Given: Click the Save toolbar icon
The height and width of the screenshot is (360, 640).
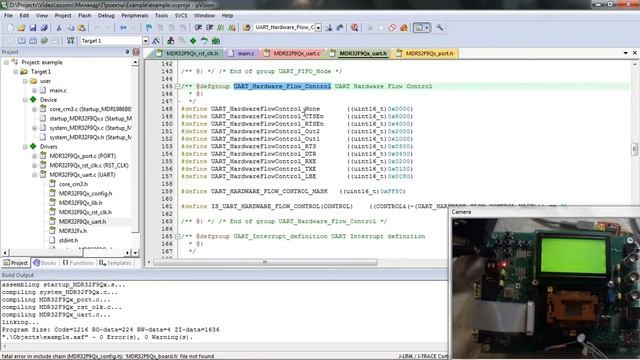Looking at the screenshot, I should click(x=33, y=28).
